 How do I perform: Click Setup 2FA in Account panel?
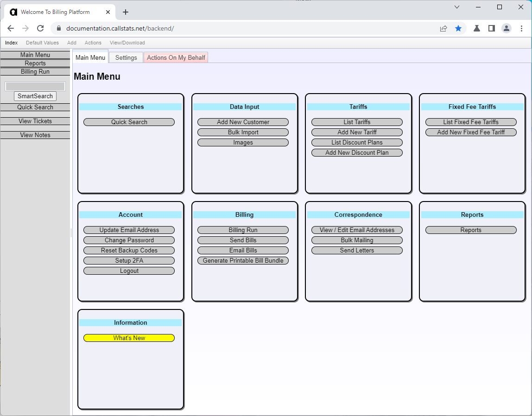[129, 261]
